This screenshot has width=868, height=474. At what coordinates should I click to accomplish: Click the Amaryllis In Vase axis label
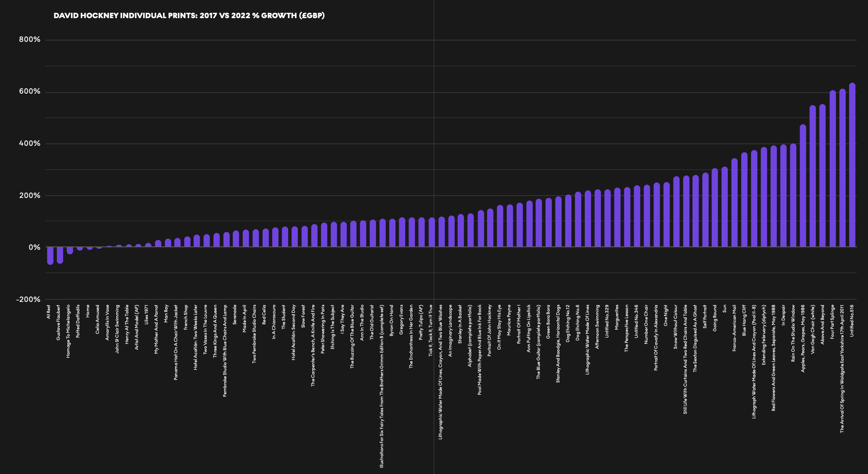[x=108, y=323]
